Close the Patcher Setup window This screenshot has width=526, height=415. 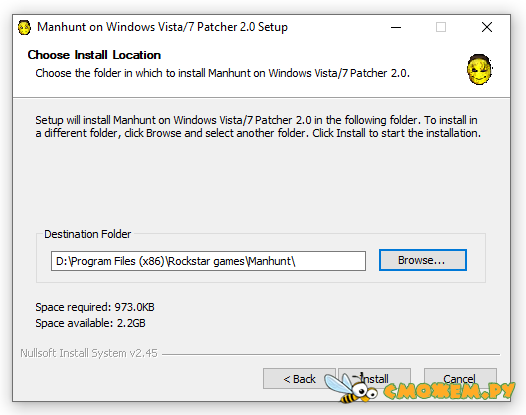pos(487,27)
